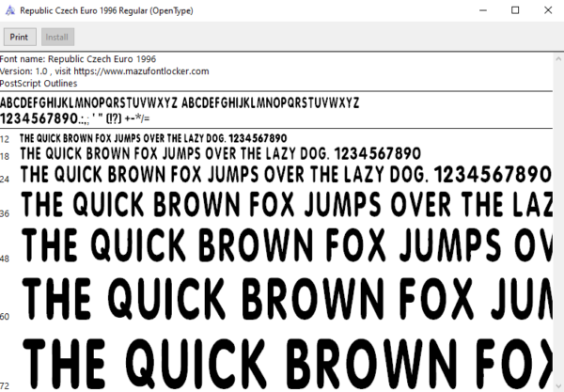
Task: Maximize the font viewer window
Action: (x=515, y=10)
